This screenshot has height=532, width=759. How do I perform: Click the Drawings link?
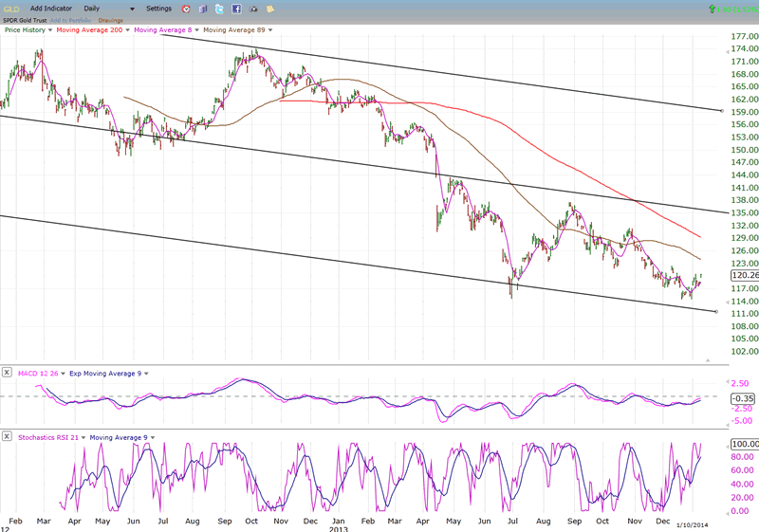pos(111,20)
